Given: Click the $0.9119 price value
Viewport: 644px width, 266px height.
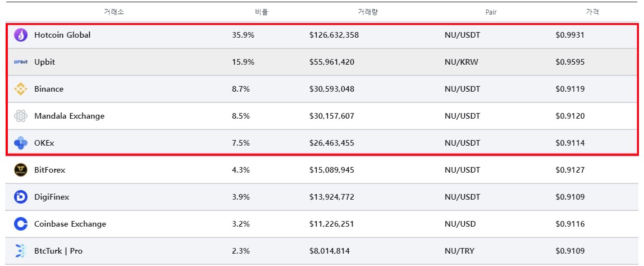Looking at the screenshot, I should point(570,89).
